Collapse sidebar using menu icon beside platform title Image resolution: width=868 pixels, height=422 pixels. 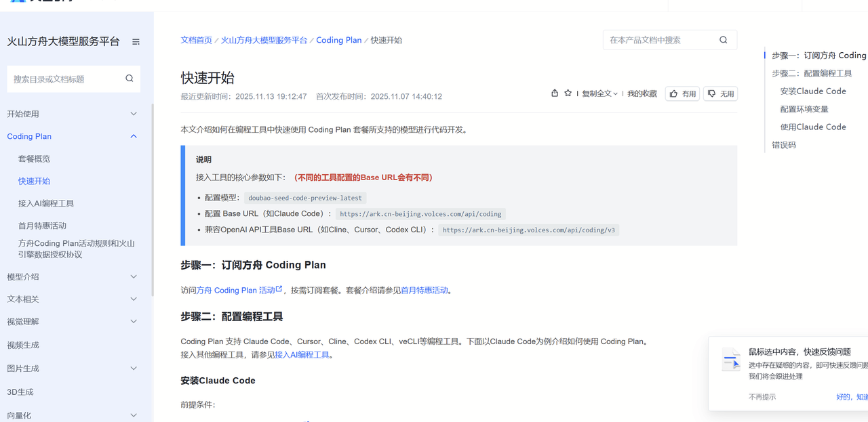(x=136, y=42)
